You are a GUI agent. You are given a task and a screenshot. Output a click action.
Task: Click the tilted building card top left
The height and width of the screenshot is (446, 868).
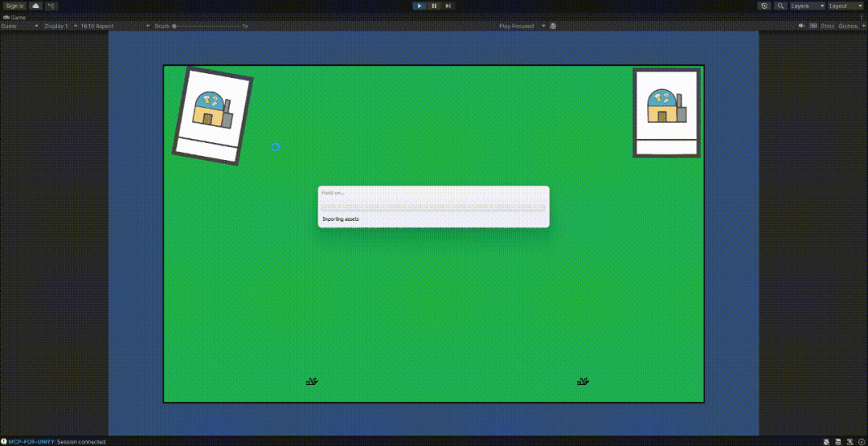click(212, 116)
